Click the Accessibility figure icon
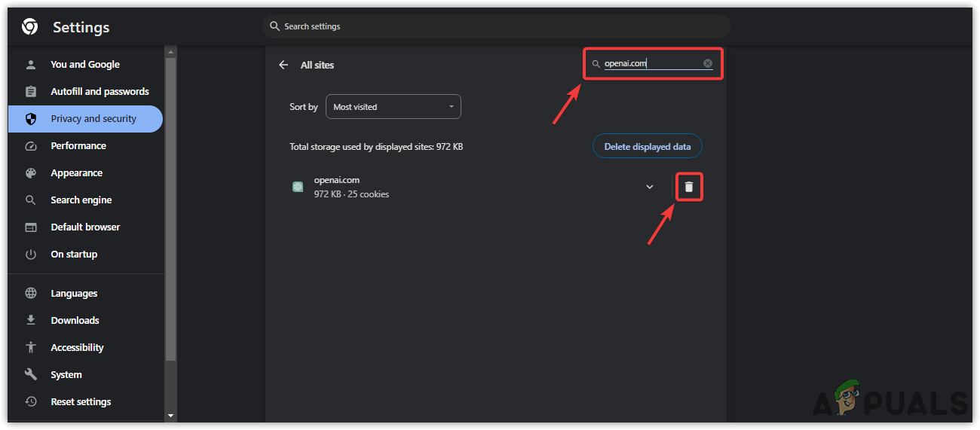Image resolution: width=980 pixels, height=430 pixels. 31,348
